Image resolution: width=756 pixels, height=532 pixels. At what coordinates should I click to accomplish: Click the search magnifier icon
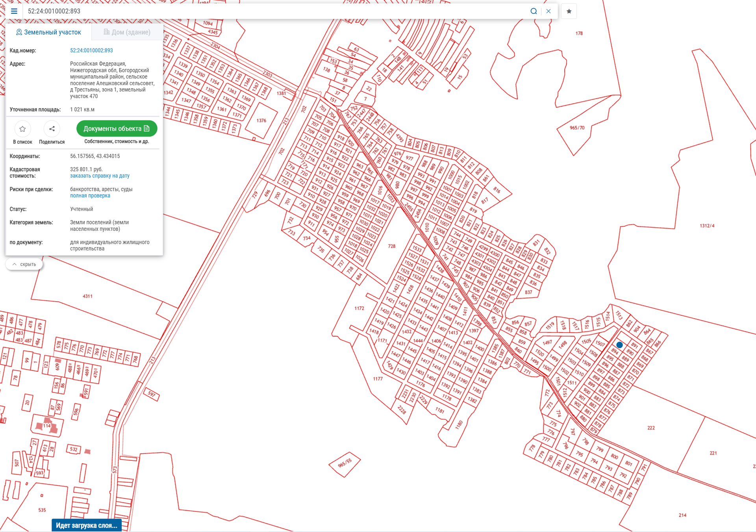pos(534,11)
